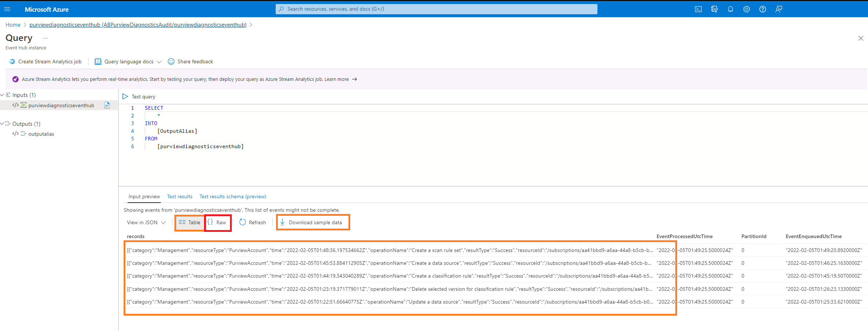Select the Input preview tab

[144, 196]
